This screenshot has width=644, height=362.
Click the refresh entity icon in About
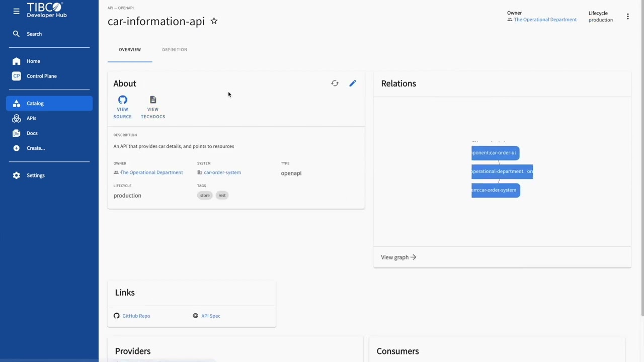click(x=335, y=83)
